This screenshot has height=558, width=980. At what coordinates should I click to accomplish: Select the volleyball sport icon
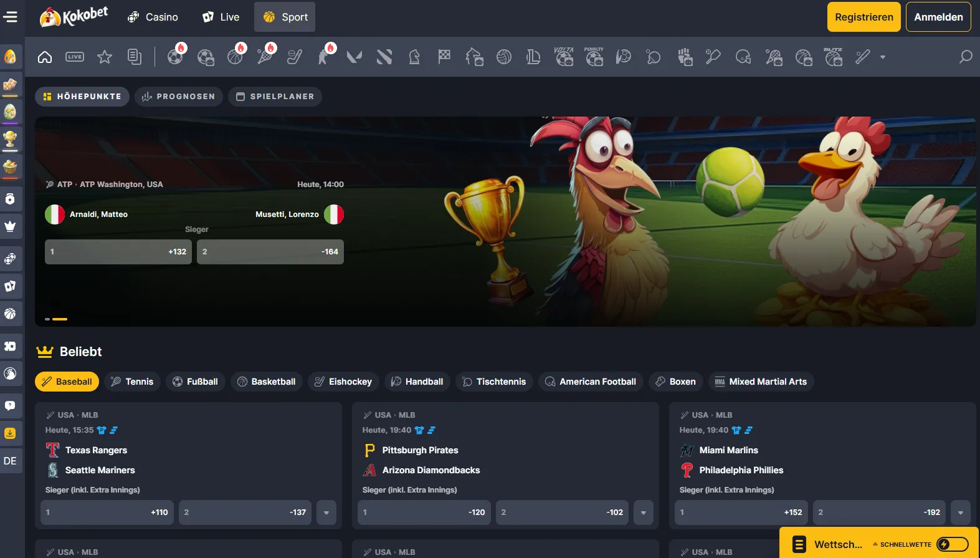(x=504, y=57)
